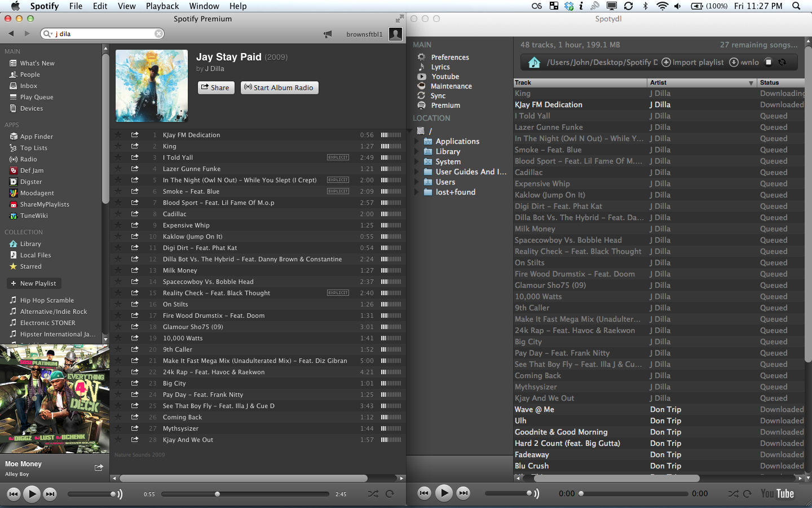Screen dimensions: 812x508
Task: Click Start Album Radio button
Action: 280,87
